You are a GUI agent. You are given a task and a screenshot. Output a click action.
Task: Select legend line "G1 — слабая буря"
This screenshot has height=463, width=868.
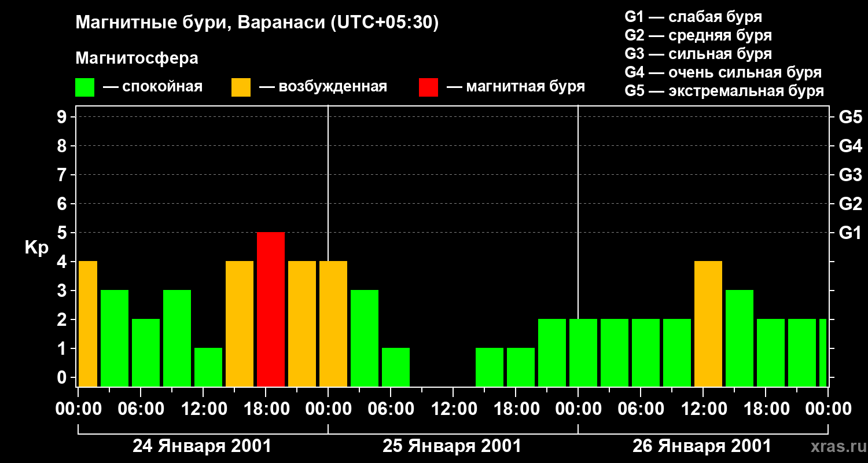coord(693,17)
